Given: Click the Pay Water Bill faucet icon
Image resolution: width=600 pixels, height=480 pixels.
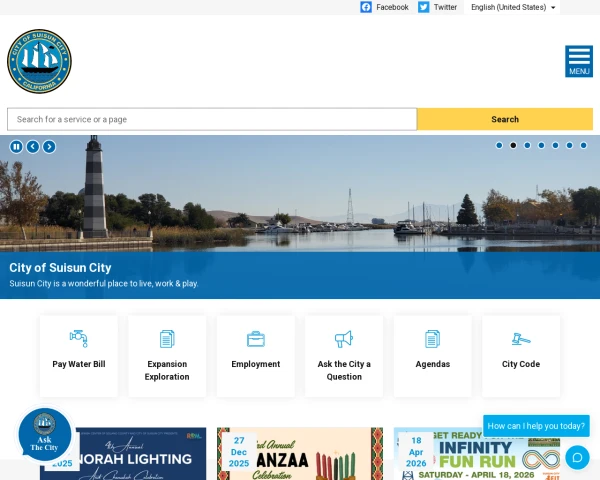Looking at the screenshot, I should coord(78,338).
